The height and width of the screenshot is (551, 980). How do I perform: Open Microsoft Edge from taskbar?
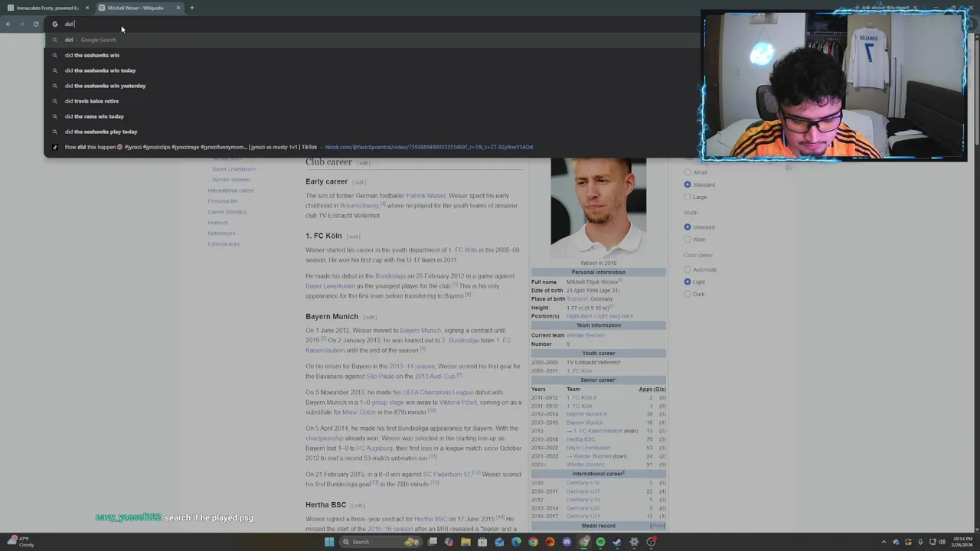point(516,542)
